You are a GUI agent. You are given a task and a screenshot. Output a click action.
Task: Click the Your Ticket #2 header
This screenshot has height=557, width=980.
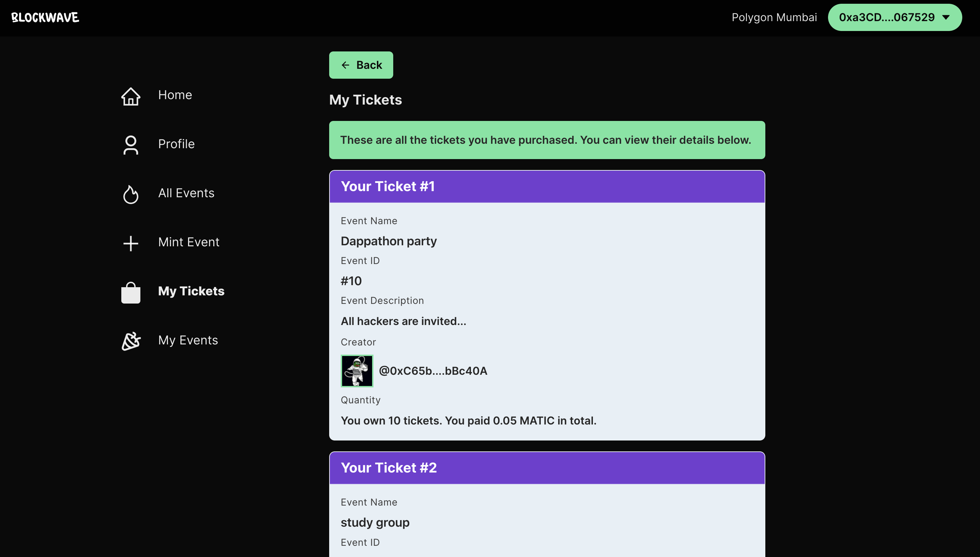[x=547, y=467]
